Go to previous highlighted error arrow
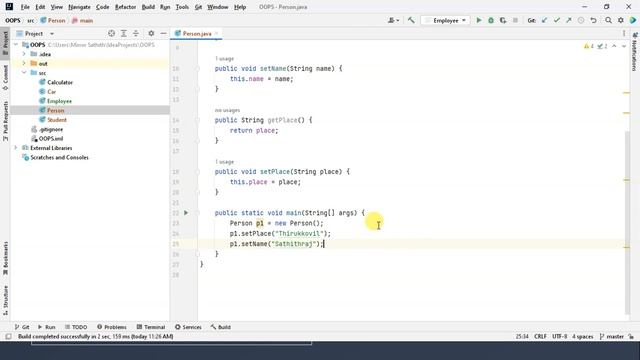 click(614, 46)
